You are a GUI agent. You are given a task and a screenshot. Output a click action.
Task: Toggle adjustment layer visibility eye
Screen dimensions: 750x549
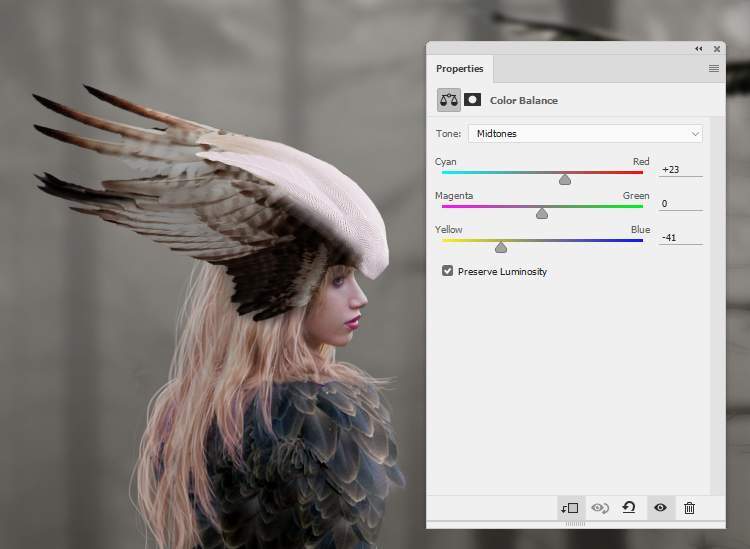(660, 507)
